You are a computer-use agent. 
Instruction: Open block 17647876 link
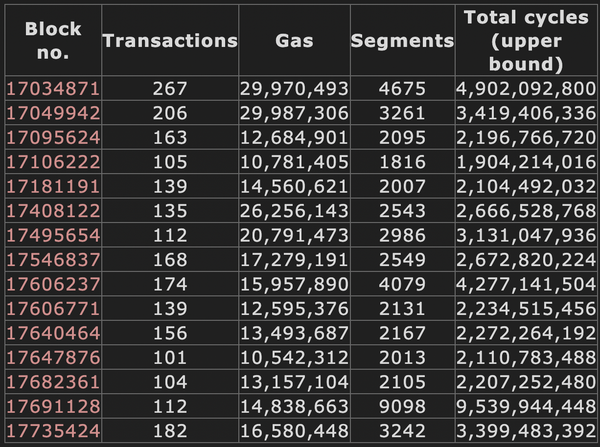(x=53, y=358)
